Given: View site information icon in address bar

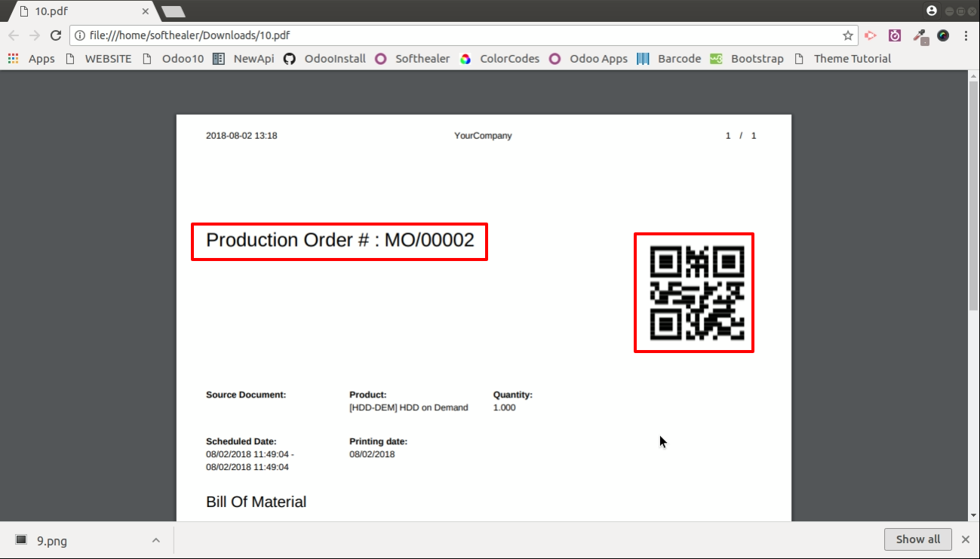Looking at the screenshot, I should click(x=81, y=35).
